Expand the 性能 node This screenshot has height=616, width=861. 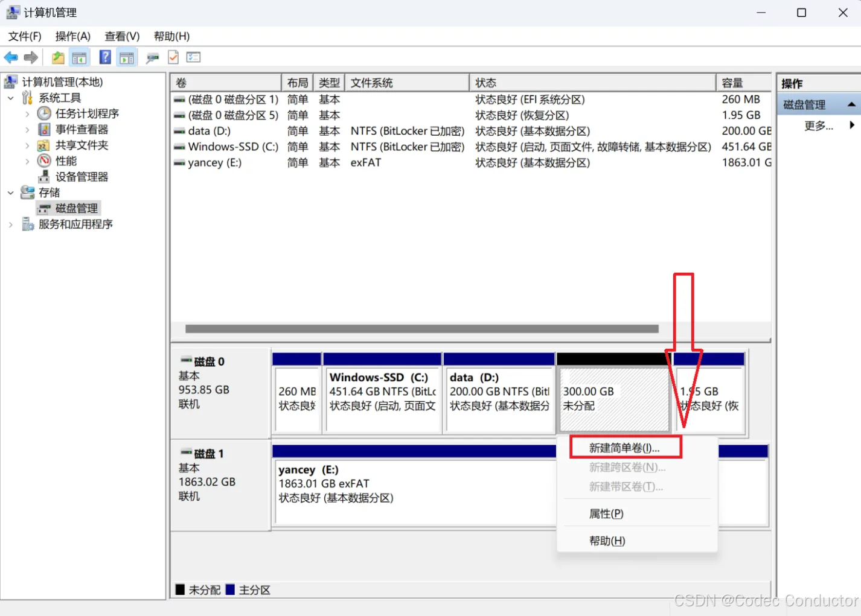click(27, 161)
